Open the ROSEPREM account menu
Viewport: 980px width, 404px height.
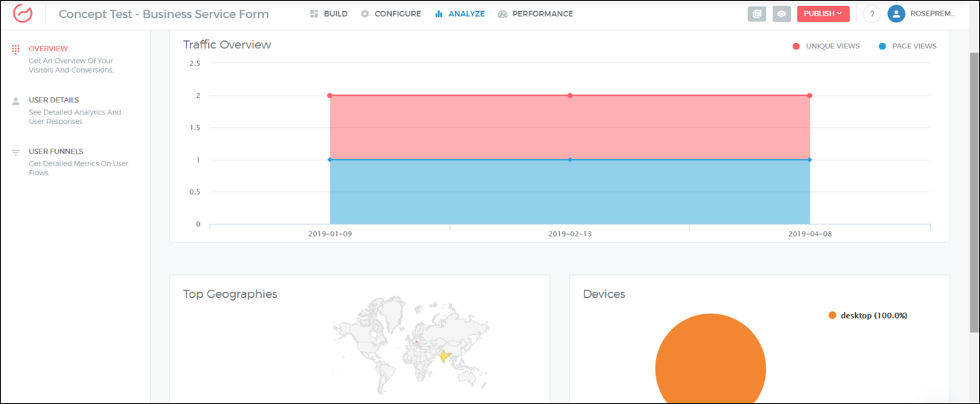(932, 14)
